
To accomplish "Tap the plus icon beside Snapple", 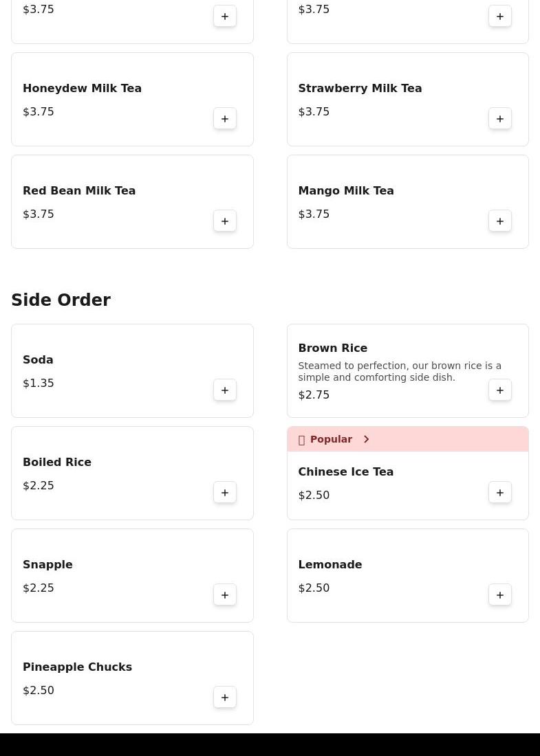I will [225, 595].
